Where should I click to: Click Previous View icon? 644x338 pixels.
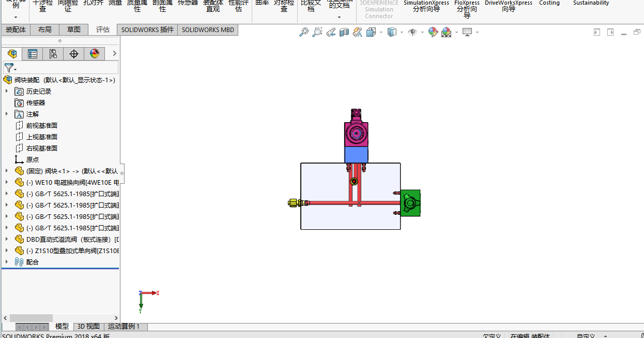point(331,32)
